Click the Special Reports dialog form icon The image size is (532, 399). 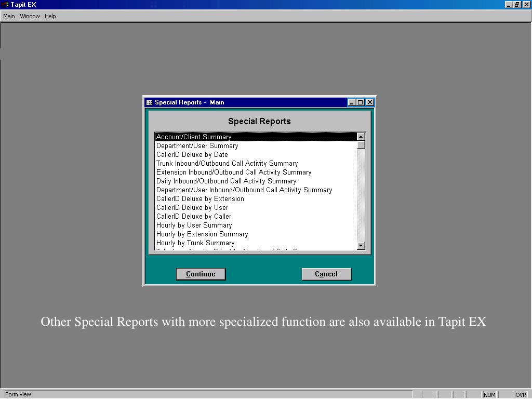tap(149, 102)
